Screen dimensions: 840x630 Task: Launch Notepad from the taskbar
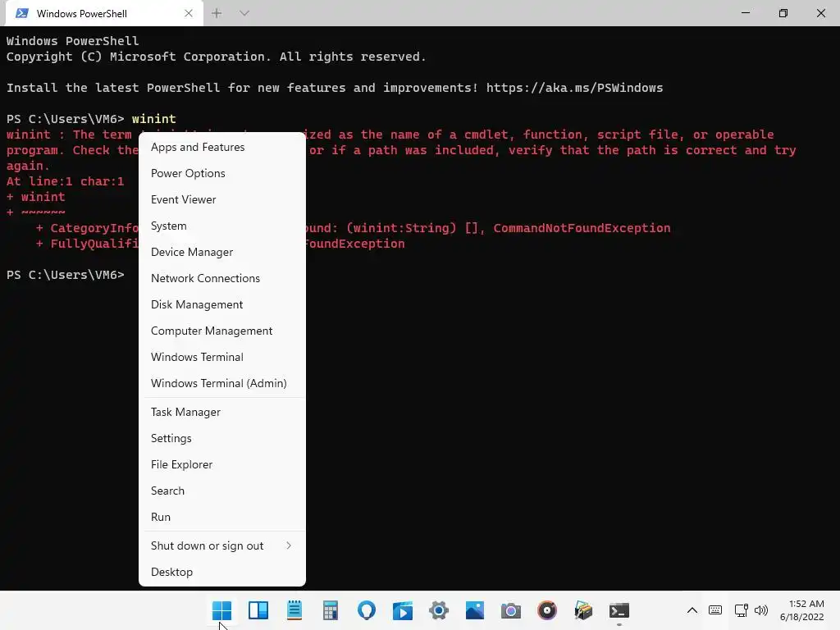[x=294, y=610]
